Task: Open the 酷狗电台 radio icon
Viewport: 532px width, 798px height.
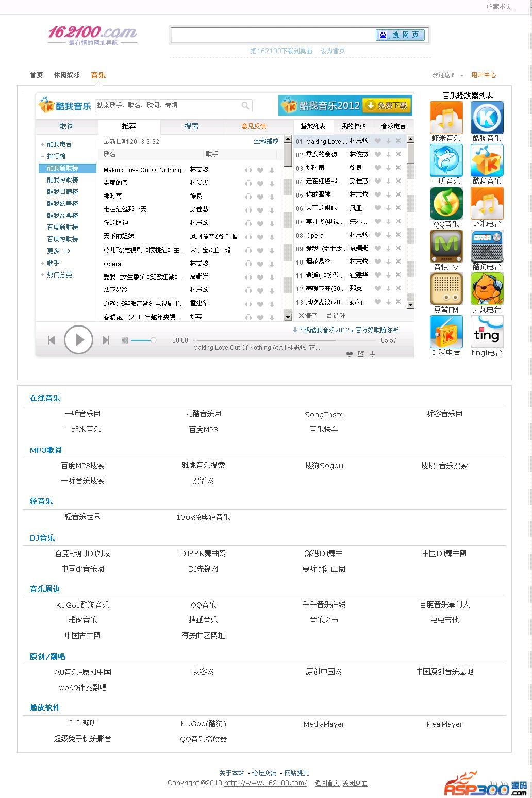Action: pyautogui.click(x=487, y=246)
